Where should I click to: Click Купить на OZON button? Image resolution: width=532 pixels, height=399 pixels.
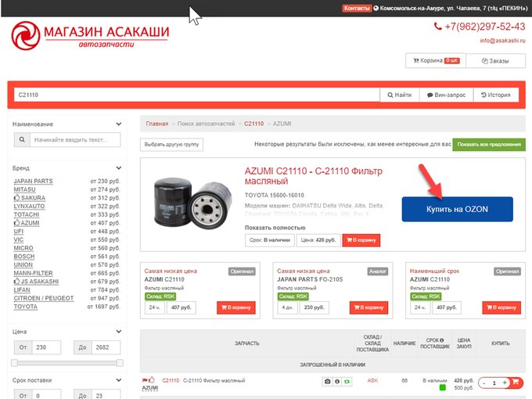pos(458,210)
